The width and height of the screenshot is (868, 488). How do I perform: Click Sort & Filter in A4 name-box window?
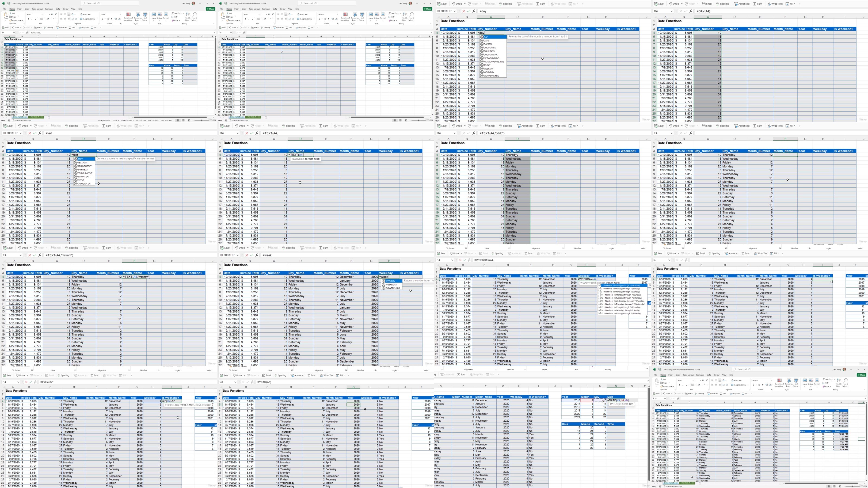pos(188,17)
